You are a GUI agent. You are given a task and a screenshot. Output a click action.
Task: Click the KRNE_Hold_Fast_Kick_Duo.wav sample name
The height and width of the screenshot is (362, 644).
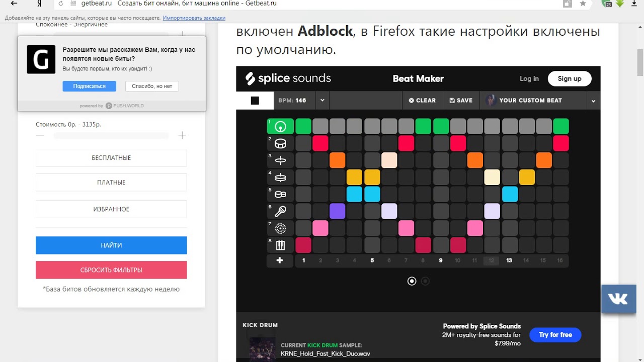pos(326,354)
